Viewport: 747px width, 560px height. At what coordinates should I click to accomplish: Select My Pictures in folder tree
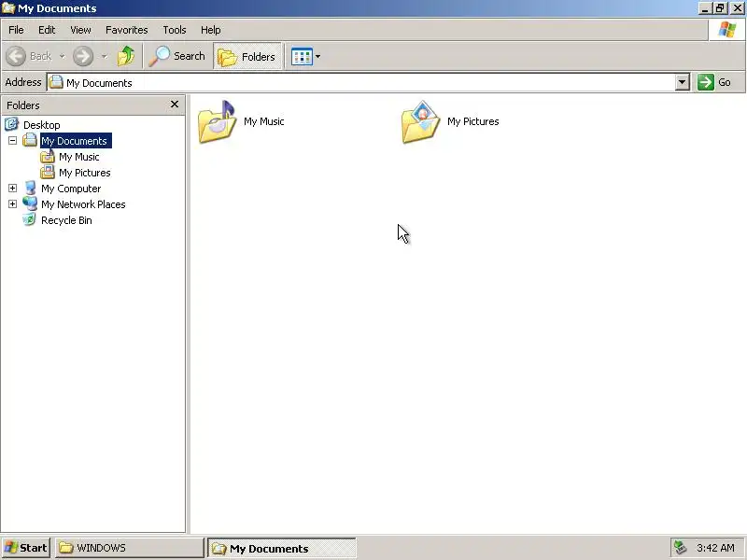tap(85, 173)
